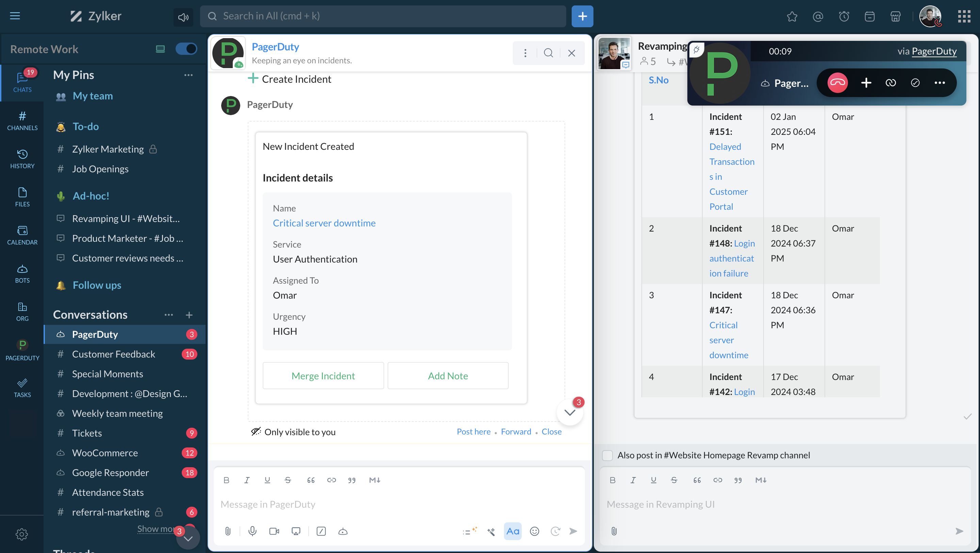Viewport: 980px width, 553px height.
Task: Open Tasks tab in sidebar
Action: click(22, 388)
